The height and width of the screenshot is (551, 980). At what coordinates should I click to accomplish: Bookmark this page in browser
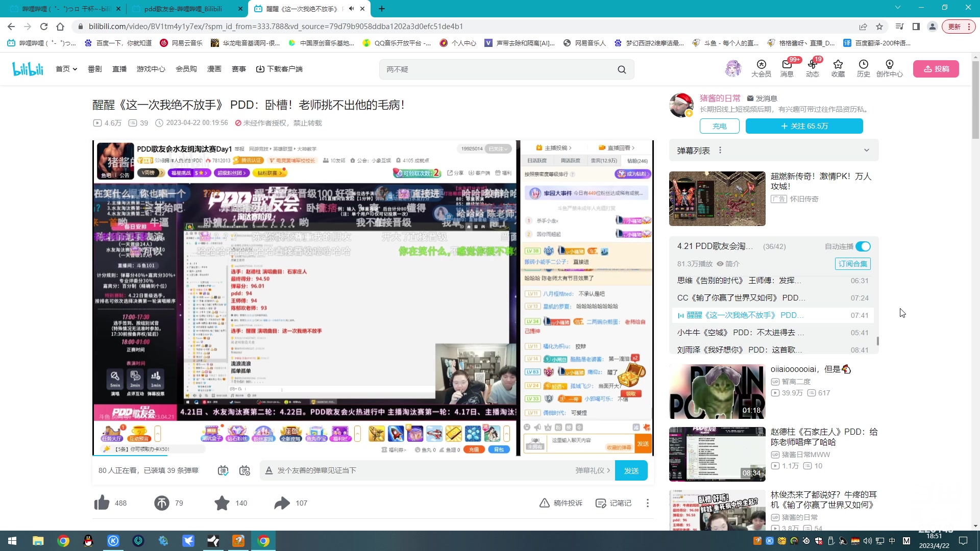click(x=879, y=27)
